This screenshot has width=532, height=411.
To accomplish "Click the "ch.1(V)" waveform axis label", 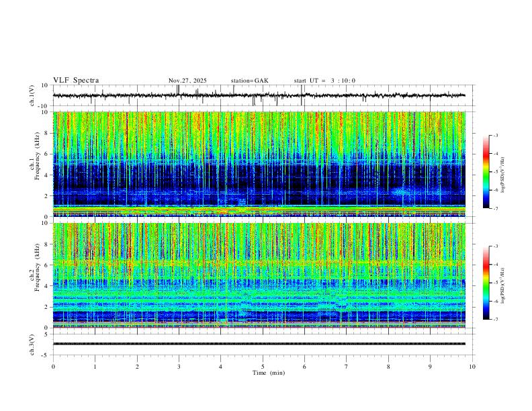I will pyautogui.click(x=32, y=95).
